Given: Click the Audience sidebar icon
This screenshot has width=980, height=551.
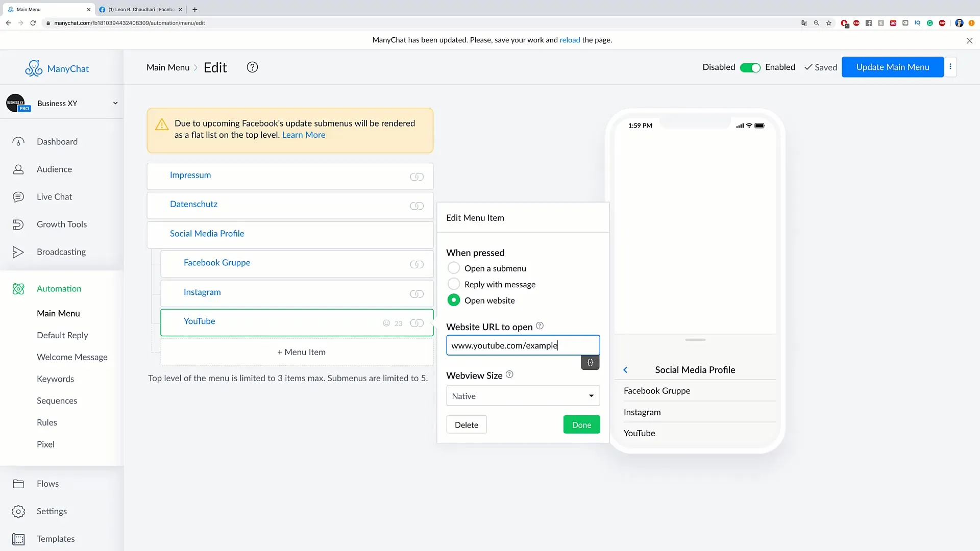Looking at the screenshot, I should [18, 169].
